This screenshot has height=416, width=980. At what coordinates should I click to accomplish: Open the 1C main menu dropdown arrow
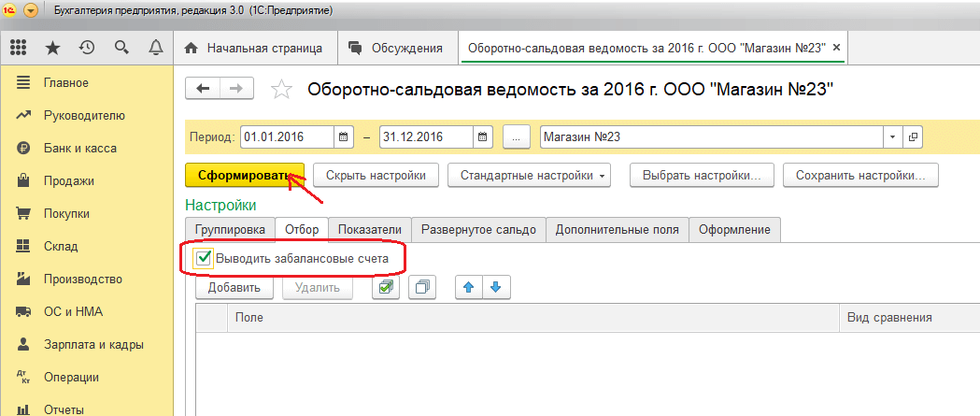click(x=31, y=11)
